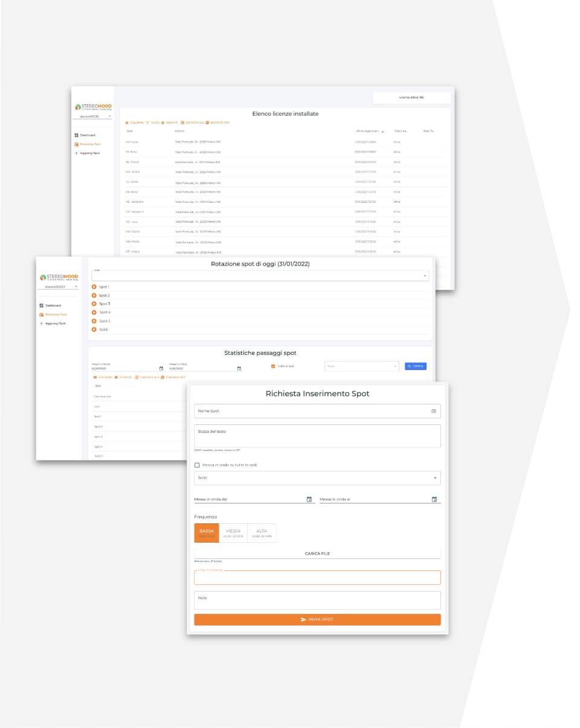Click the Bozza del testo text area
The image size is (580, 728).
click(317, 436)
